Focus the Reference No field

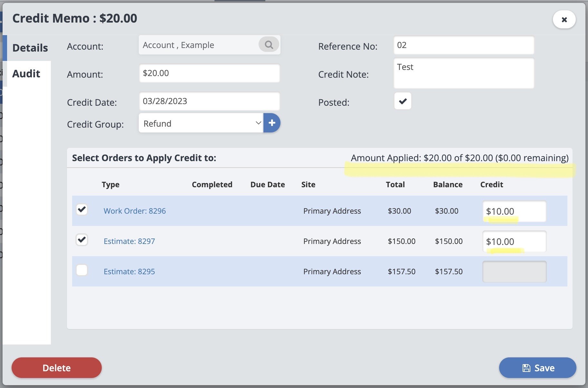click(464, 45)
